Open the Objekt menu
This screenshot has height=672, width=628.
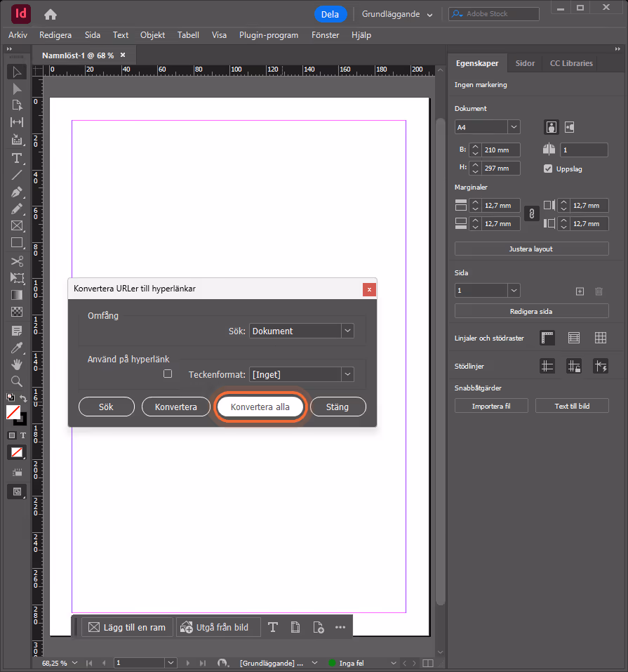pos(152,35)
